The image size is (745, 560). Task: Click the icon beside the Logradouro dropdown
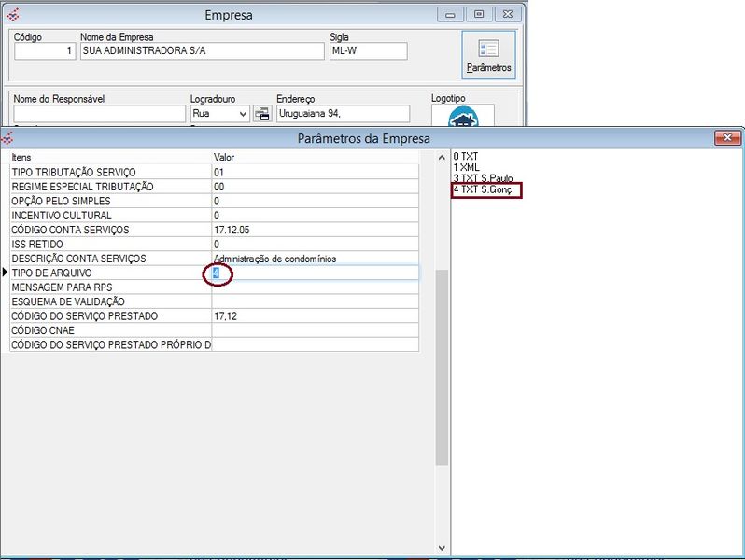tap(262, 114)
